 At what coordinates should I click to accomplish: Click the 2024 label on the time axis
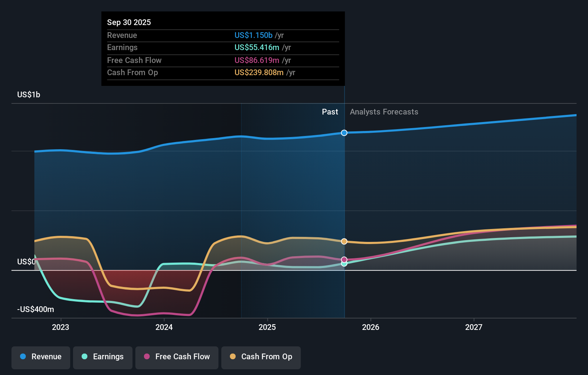click(x=164, y=327)
